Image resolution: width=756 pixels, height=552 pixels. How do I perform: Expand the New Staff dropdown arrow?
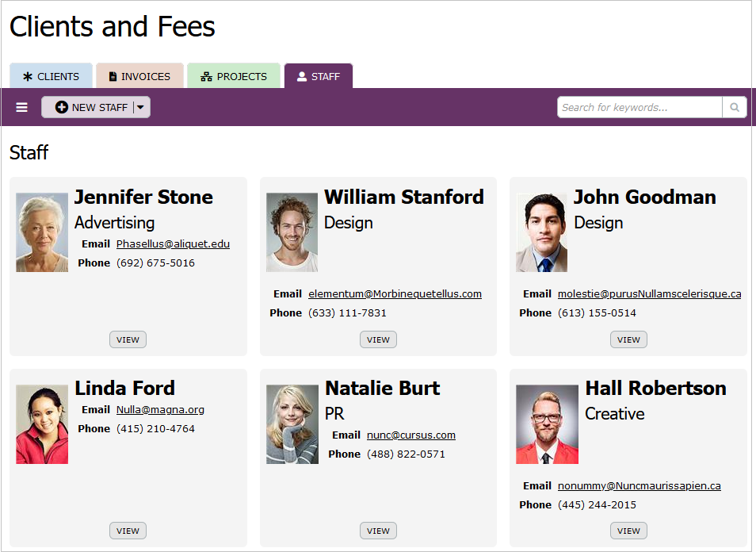click(140, 108)
